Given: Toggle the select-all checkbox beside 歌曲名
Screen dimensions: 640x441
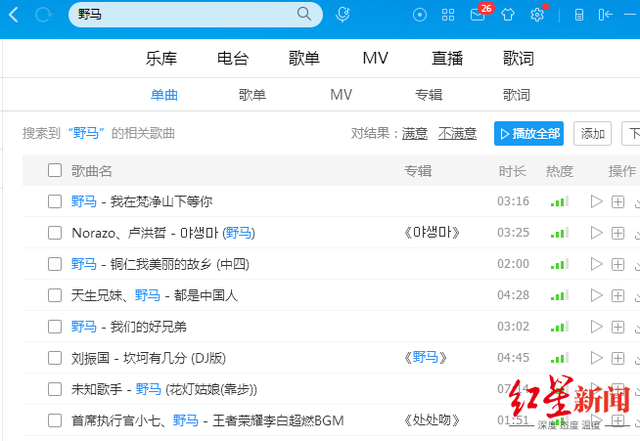Looking at the screenshot, I should pyautogui.click(x=55, y=170).
